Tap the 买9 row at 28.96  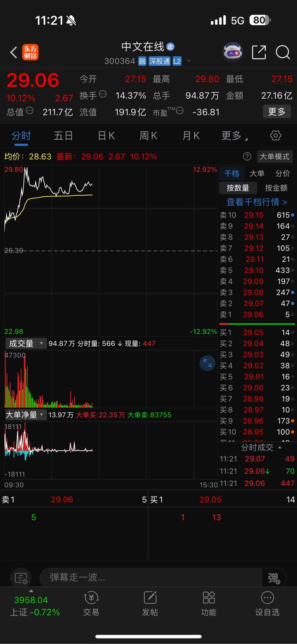[257, 421]
